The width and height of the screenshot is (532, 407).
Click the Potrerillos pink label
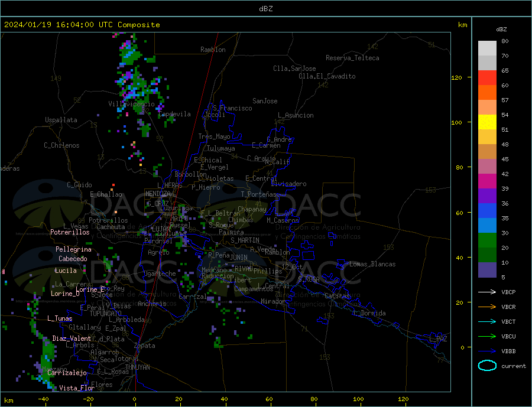point(70,232)
